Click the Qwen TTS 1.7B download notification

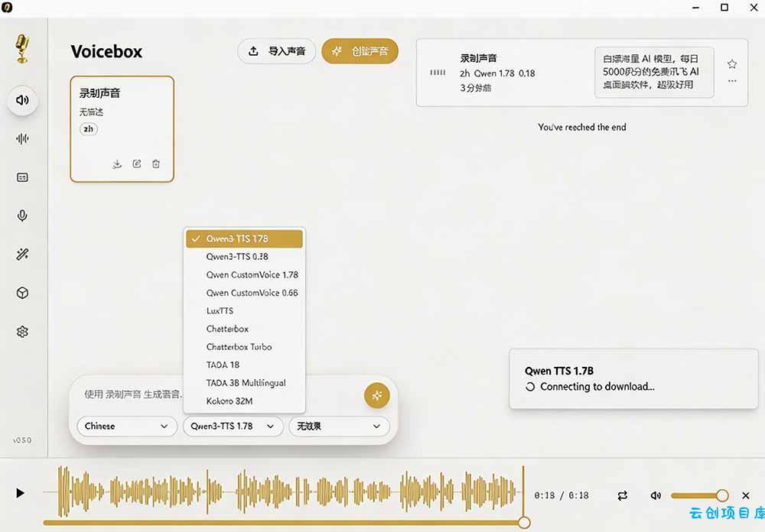click(x=633, y=379)
